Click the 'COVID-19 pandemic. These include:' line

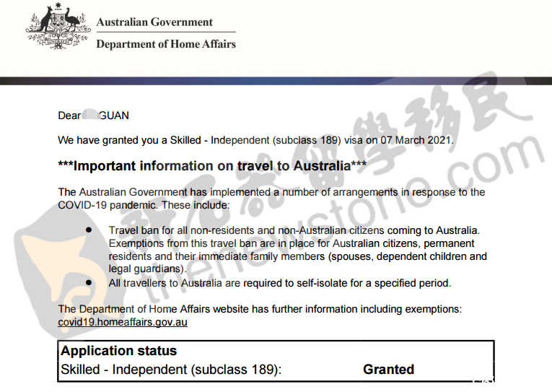pos(144,205)
